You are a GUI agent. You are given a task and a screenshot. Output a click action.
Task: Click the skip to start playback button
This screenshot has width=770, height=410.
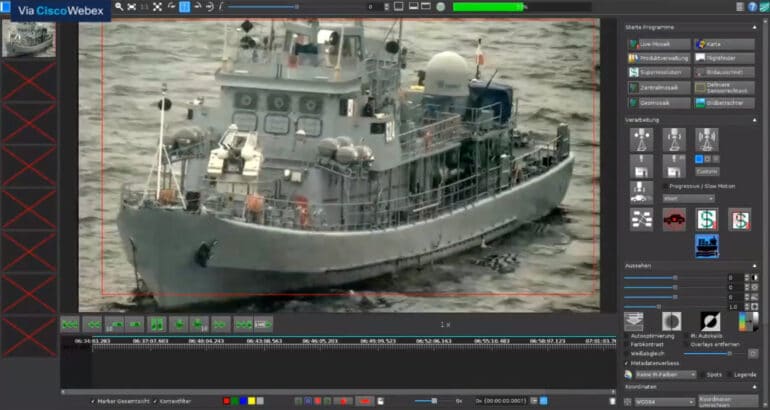tap(69, 324)
